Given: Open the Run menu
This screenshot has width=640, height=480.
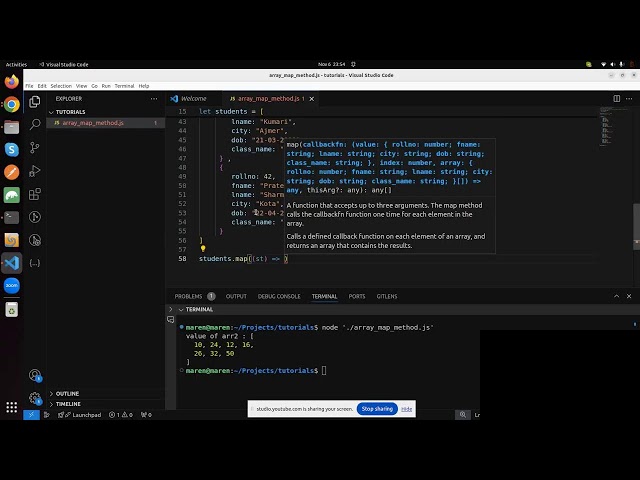Looking at the screenshot, I should point(106,86).
